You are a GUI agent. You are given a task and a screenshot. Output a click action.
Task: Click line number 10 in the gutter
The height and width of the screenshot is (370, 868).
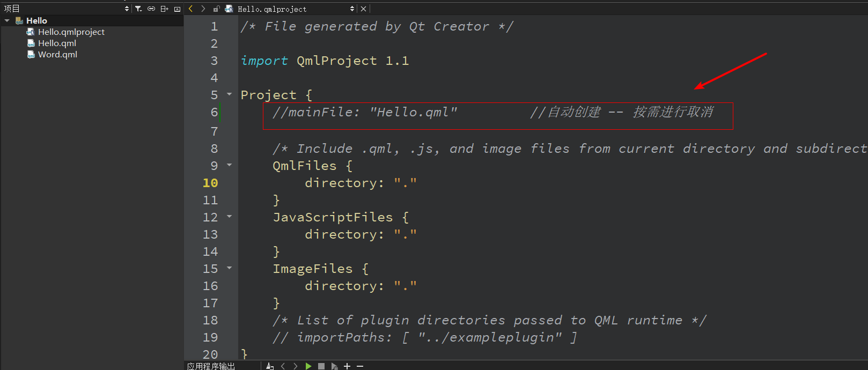[x=210, y=183]
